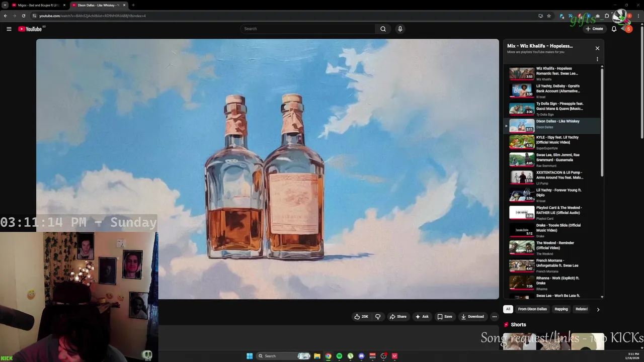This screenshot has width=644, height=362.
Task: Click the playlist panel scrollbar
Action: pyautogui.click(x=602, y=122)
